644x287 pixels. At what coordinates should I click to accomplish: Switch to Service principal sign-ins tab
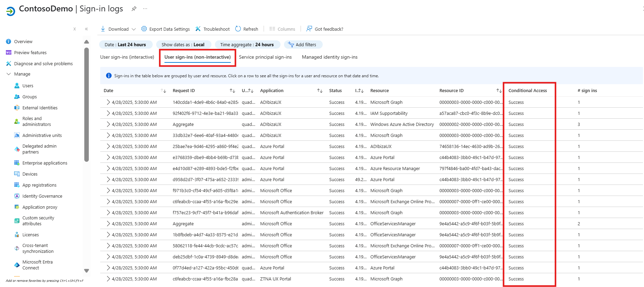pos(265,57)
